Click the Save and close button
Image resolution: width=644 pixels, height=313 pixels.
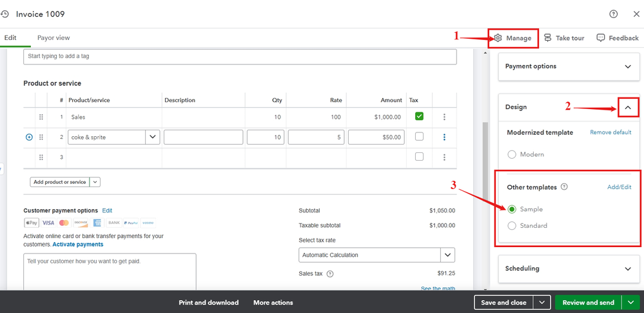503,302
